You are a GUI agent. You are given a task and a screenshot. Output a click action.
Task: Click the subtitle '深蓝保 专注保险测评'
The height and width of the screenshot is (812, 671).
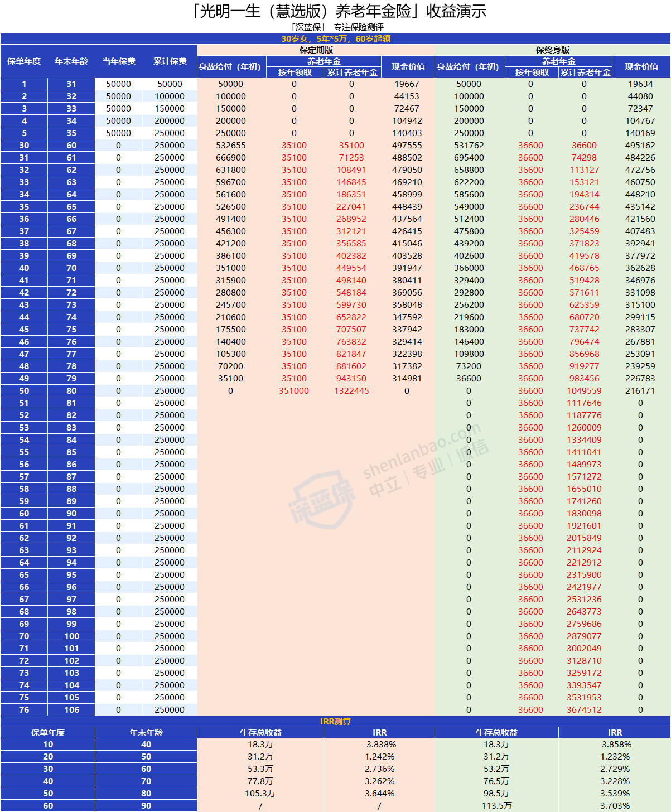(x=337, y=27)
